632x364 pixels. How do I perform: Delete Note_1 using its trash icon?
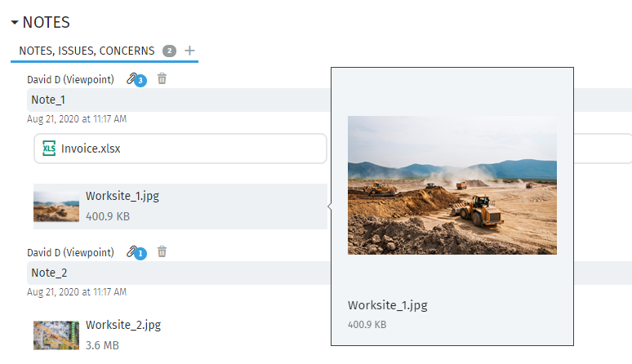point(162,78)
